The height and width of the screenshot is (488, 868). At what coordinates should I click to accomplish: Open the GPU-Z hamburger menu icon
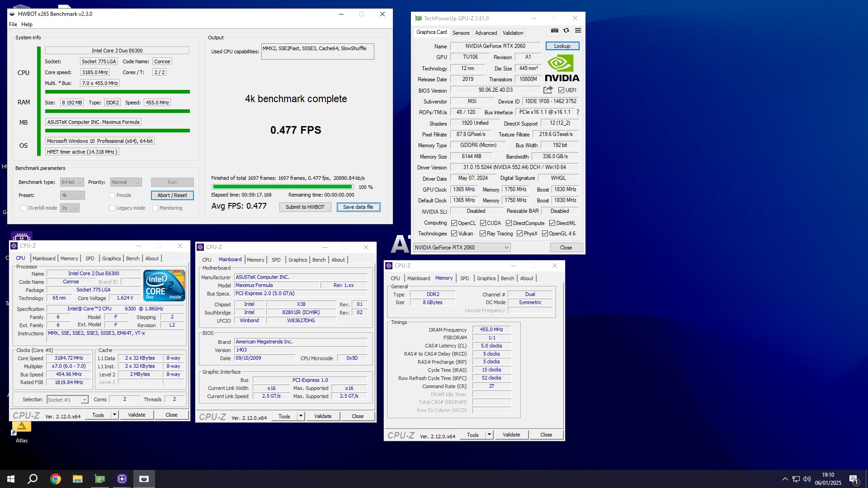click(x=578, y=30)
